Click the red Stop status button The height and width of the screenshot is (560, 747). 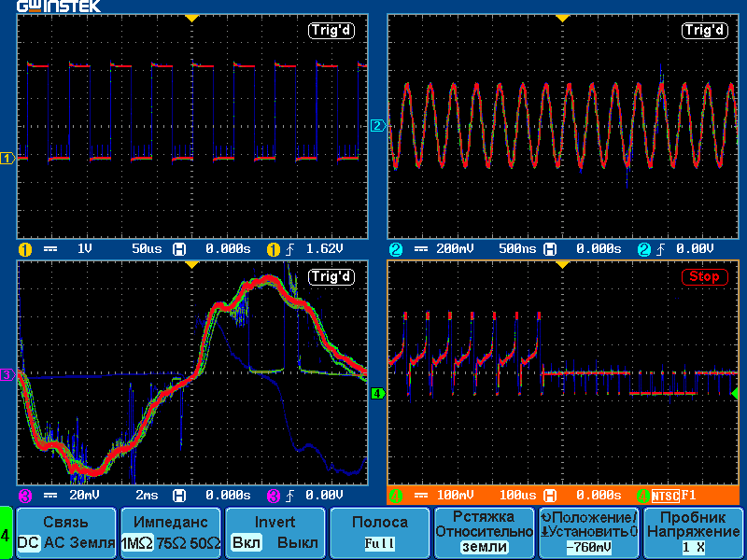point(704,277)
